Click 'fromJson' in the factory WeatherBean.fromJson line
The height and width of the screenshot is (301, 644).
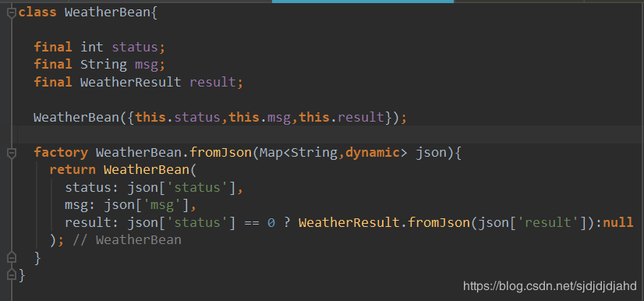(221, 152)
